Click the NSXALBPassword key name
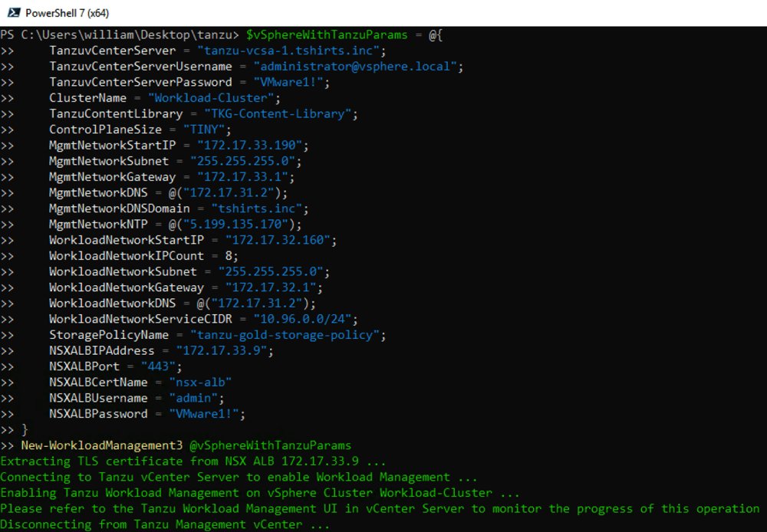The width and height of the screenshot is (767, 532). coord(98,414)
